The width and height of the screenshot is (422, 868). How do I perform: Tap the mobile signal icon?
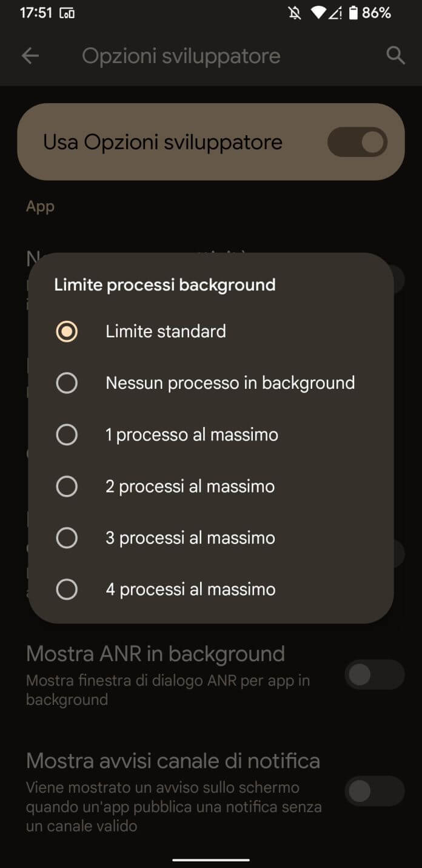click(335, 13)
